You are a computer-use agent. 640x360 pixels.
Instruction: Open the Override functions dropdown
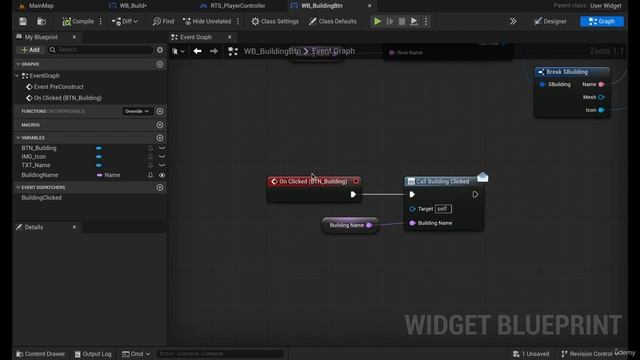(x=137, y=111)
